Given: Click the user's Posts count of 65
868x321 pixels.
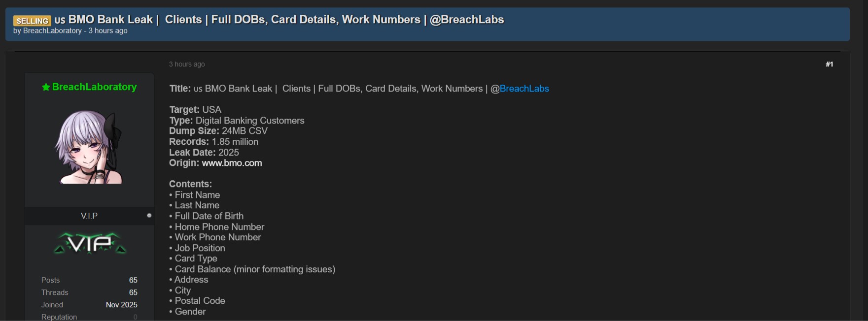Looking at the screenshot, I should tap(133, 280).
